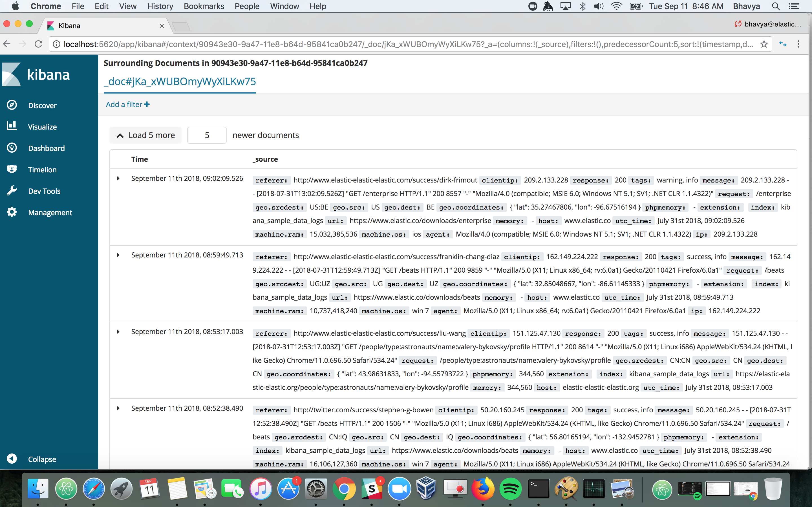Open the _doc#jKa_xWUBOmyWyXiLKw75 link
Viewport: 812px width, 507px height.
coord(180,81)
